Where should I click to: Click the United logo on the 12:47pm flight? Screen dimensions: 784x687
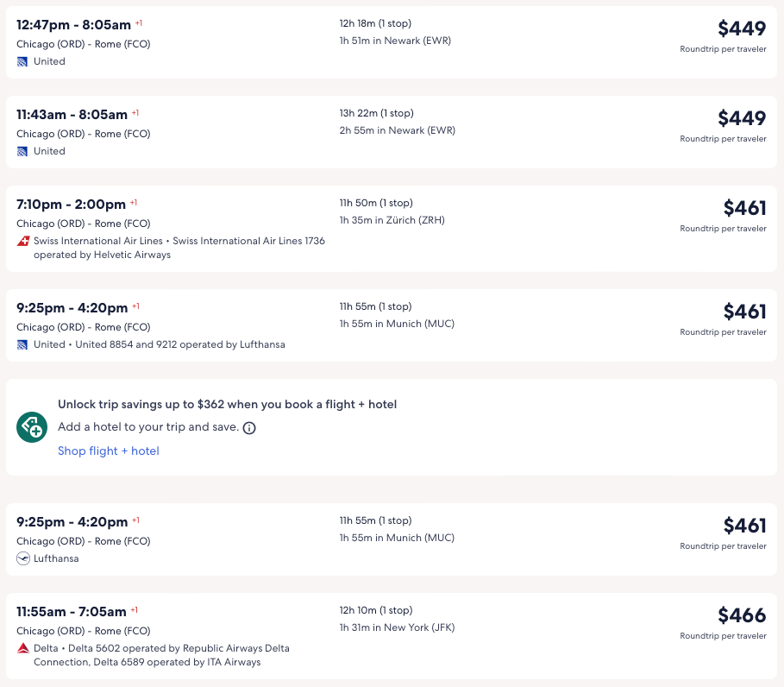tap(22, 61)
